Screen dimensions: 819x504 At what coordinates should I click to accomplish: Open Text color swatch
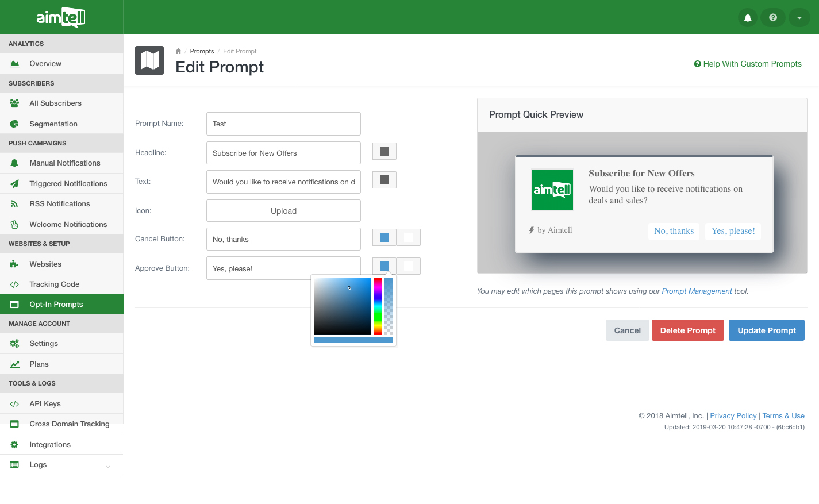(x=384, y=180)
